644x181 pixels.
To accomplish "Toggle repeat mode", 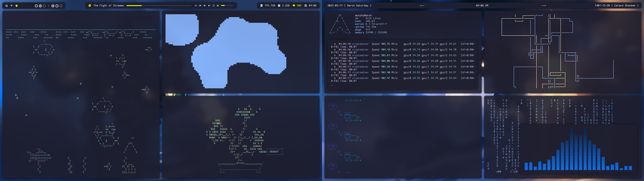I will (x=213, y=6).
